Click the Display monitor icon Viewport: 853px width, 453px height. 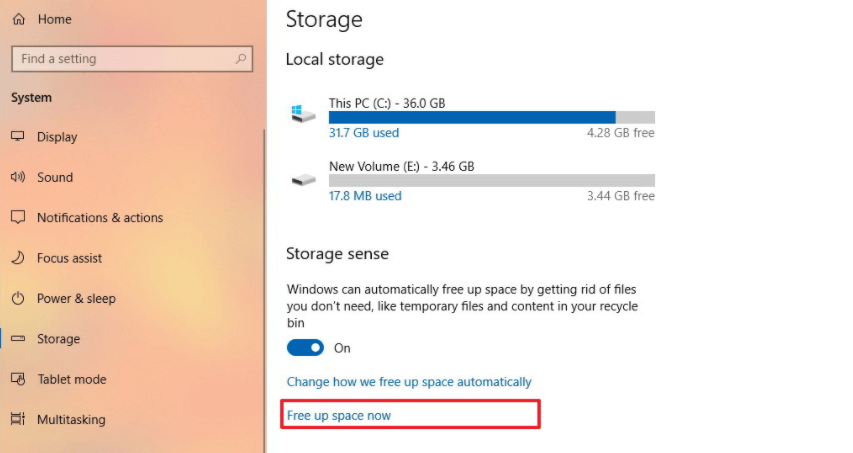[18, 136]
